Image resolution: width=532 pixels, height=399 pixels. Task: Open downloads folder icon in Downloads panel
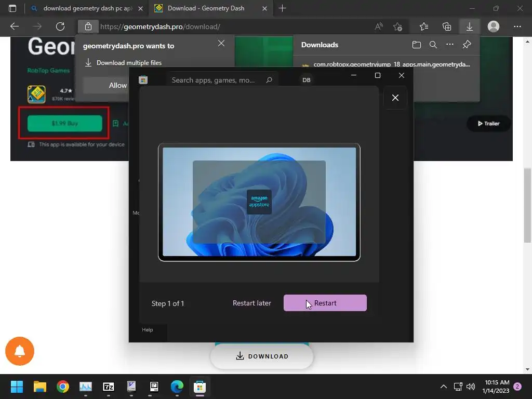417,45
